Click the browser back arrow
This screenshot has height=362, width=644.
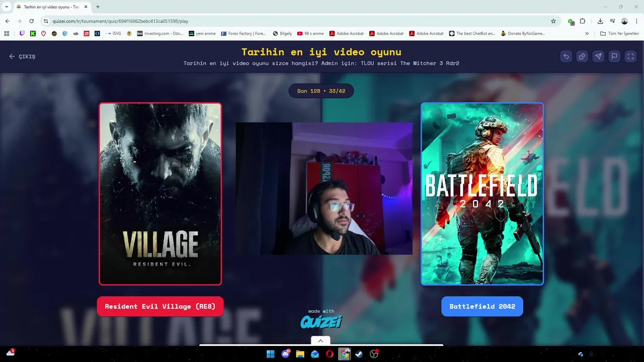(7, 21)
